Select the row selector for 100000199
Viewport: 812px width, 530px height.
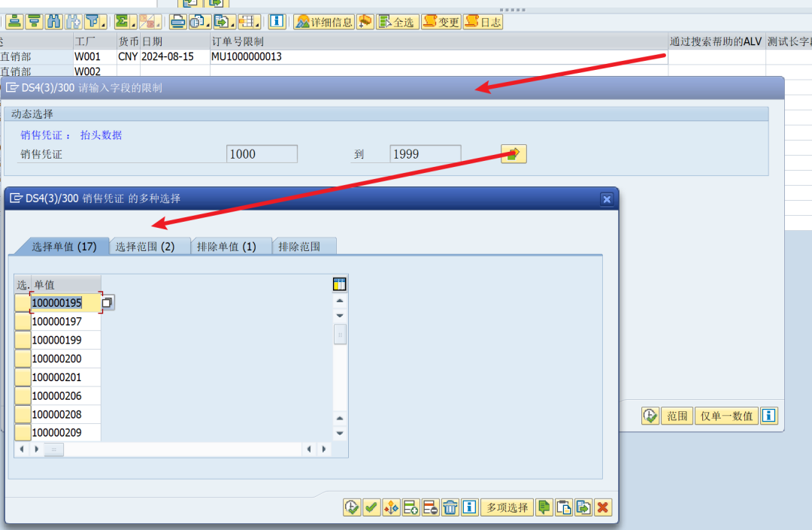pos(23,340)
